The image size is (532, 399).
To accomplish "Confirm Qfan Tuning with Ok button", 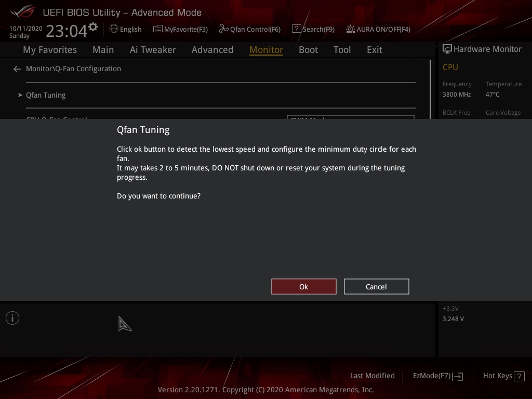I will pyautogui.click(x=303, y=287).
